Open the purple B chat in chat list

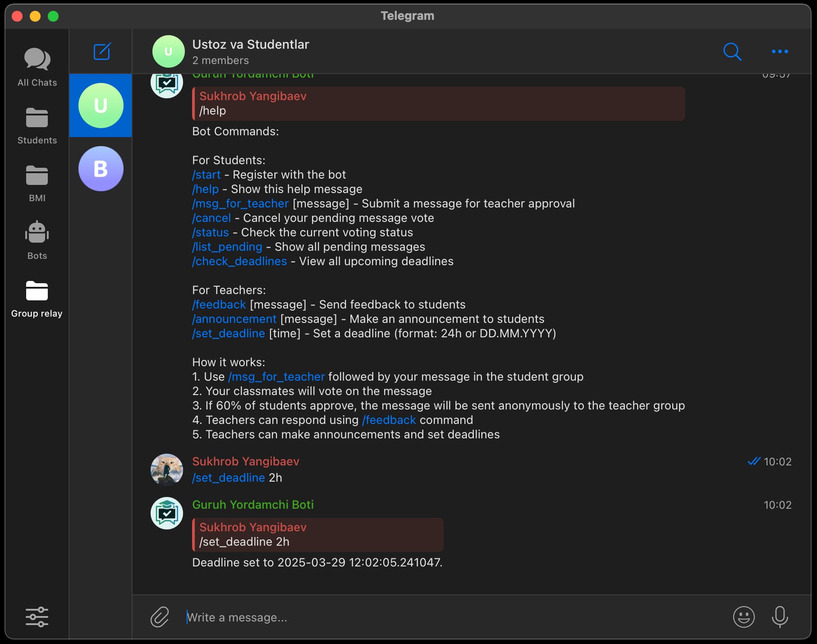101,169
